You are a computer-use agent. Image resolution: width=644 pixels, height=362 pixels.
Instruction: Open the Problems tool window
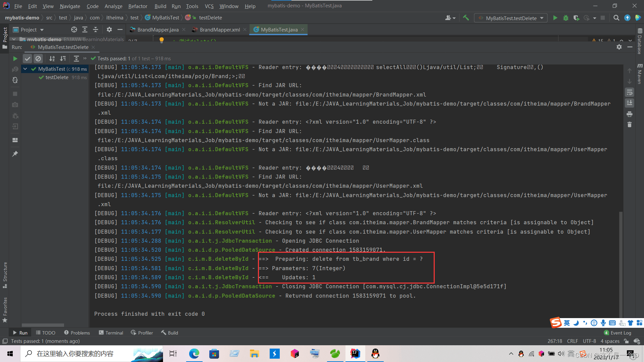coord(77,333)
